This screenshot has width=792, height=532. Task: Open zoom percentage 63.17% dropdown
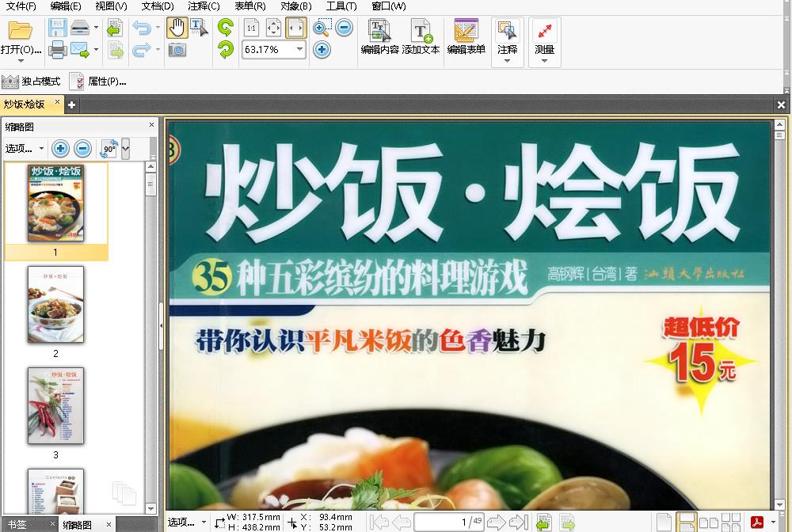pyautogui.click(x=299, y=49)
